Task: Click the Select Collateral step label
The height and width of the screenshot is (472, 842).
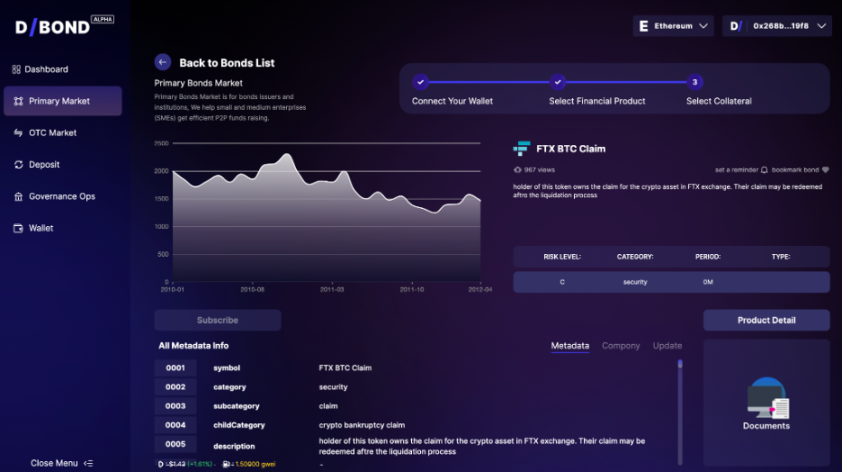Action: coord(718,101)
